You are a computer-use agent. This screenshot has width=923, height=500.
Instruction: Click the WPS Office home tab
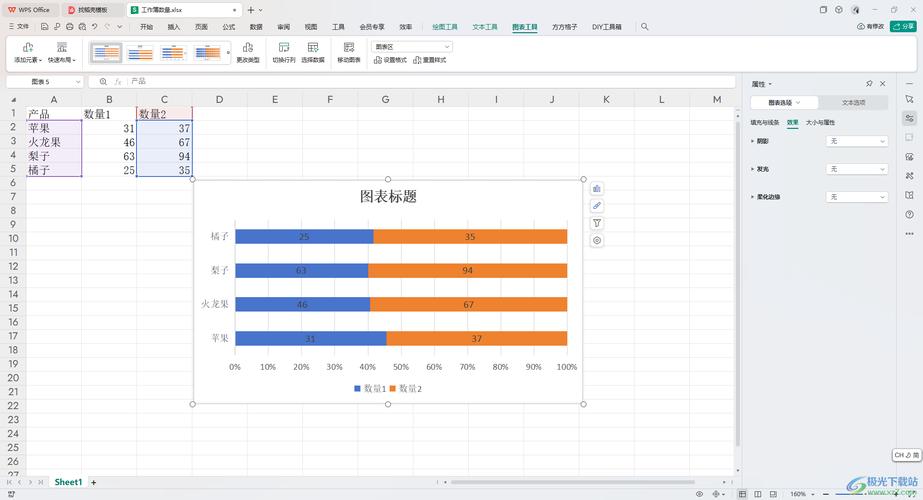pyautogui.click(x=29, y=10)
